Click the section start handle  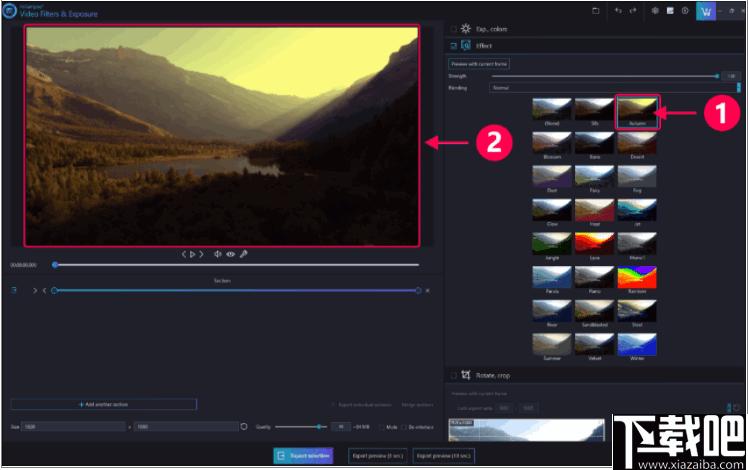pyautogui.click(x=54, y=291)
